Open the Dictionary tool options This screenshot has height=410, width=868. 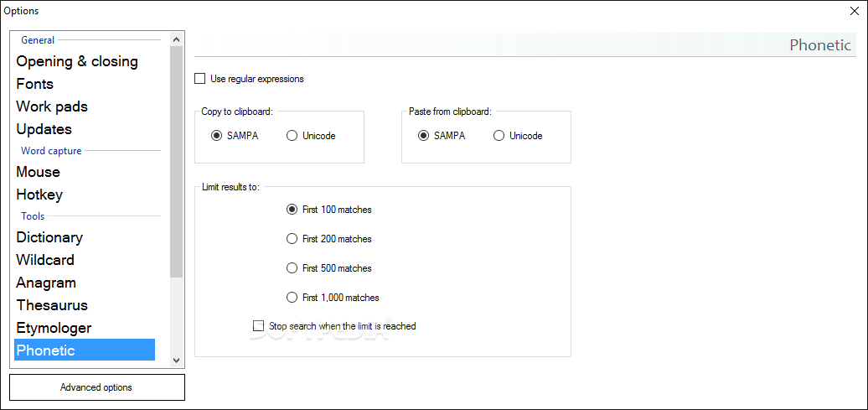49,237
